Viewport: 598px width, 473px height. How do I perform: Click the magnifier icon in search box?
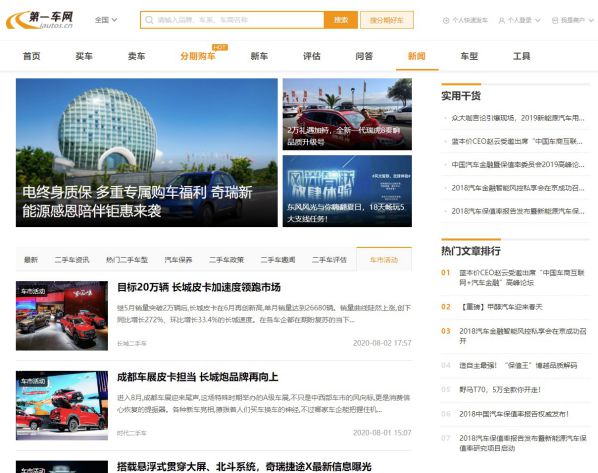150,20
